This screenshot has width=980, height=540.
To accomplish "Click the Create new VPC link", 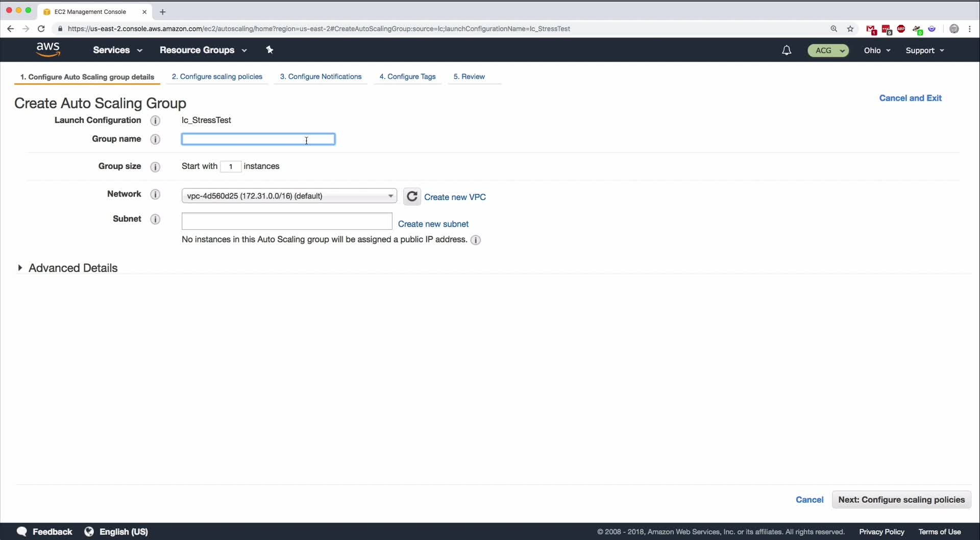I will point(455,197).
